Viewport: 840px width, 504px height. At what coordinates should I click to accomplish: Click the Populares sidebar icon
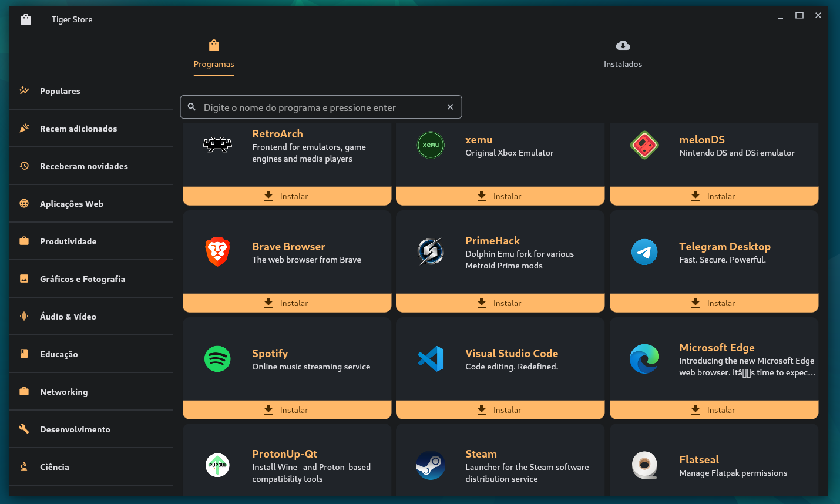tap(24, 90)
